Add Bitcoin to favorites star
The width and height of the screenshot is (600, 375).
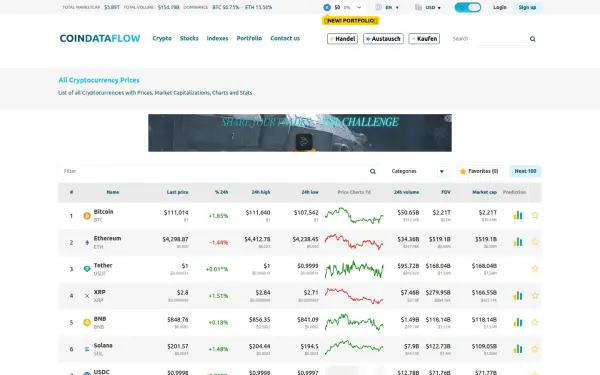click(535, 215)
